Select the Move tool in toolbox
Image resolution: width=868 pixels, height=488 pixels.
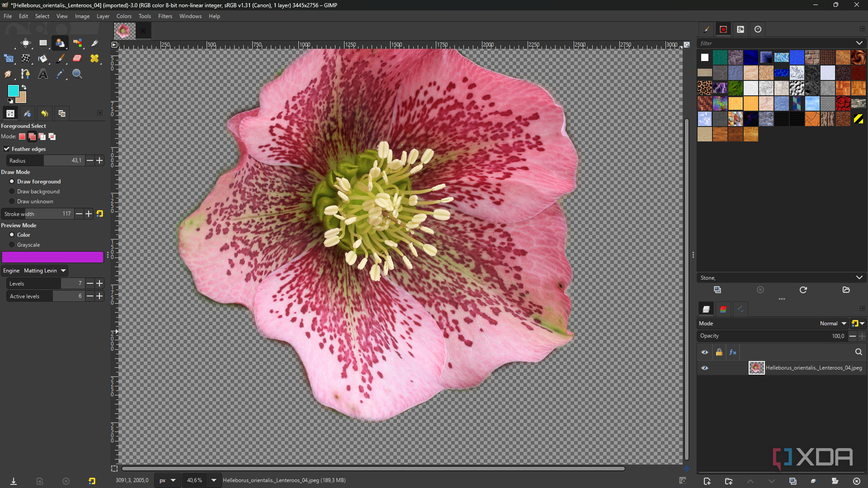(26, 43)
